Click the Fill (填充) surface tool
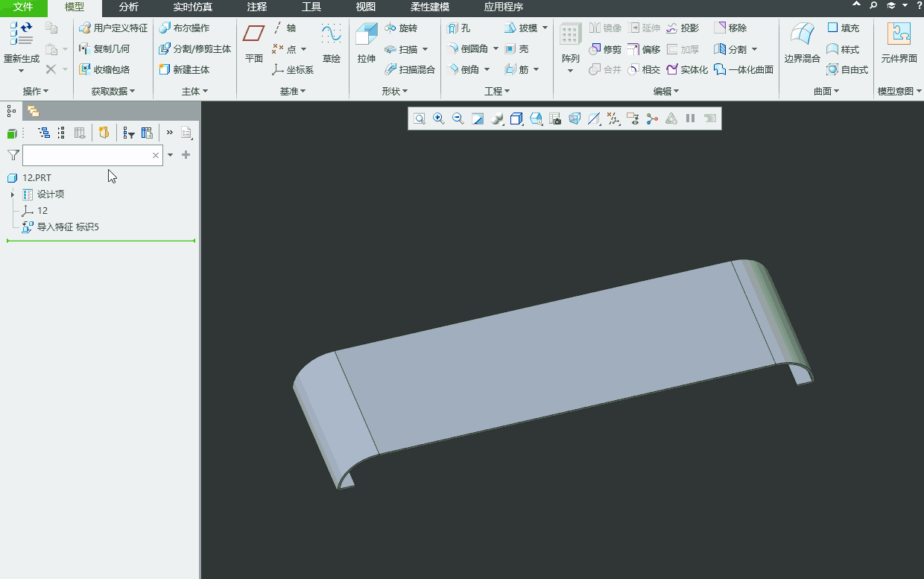The image size is (924, 579). [x=843, y=28]
